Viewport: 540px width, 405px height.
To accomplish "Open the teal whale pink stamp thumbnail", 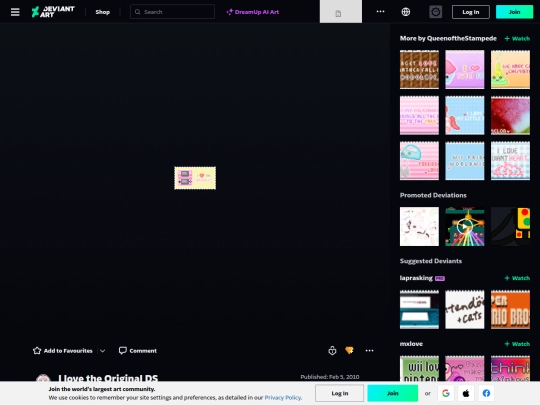I will click(419, 161).
